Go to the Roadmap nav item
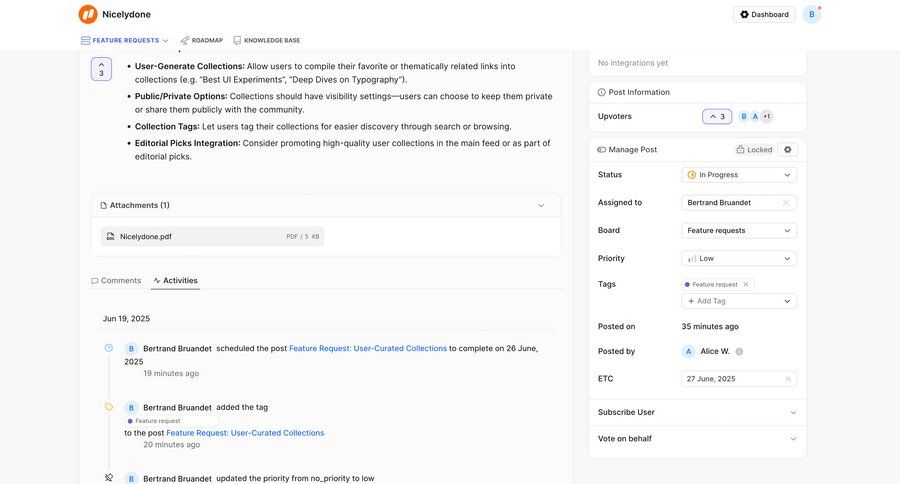 pyautogui.click(x=201, y=40)
